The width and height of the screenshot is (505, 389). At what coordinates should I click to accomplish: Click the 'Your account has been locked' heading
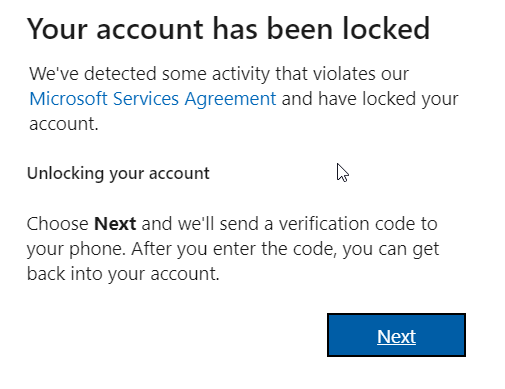[228, 29]
